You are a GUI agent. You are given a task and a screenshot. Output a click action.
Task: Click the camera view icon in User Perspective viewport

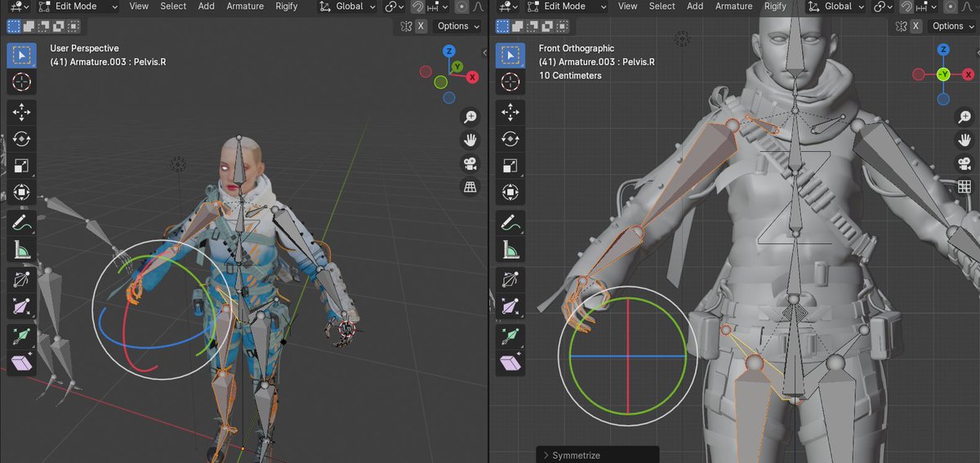coord(470,163)
